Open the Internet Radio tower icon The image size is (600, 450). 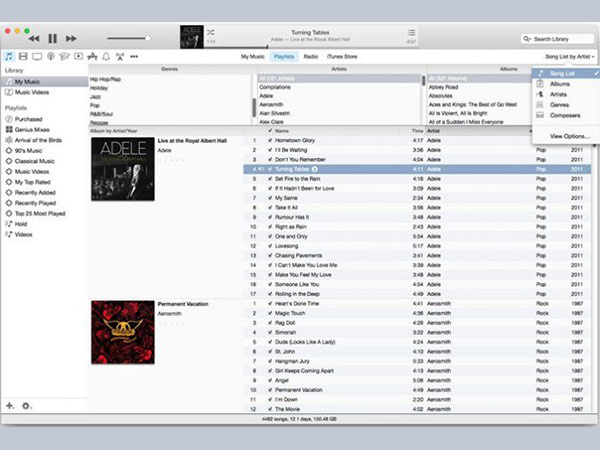click(x=120, y=57)
